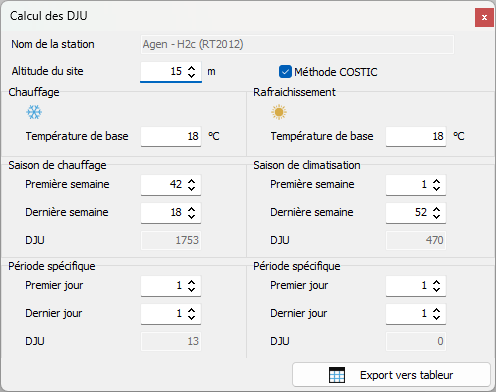This screenshot has width=496, height=392.
Task: Click Chauffage Température de base field
Action: point(171,136)
